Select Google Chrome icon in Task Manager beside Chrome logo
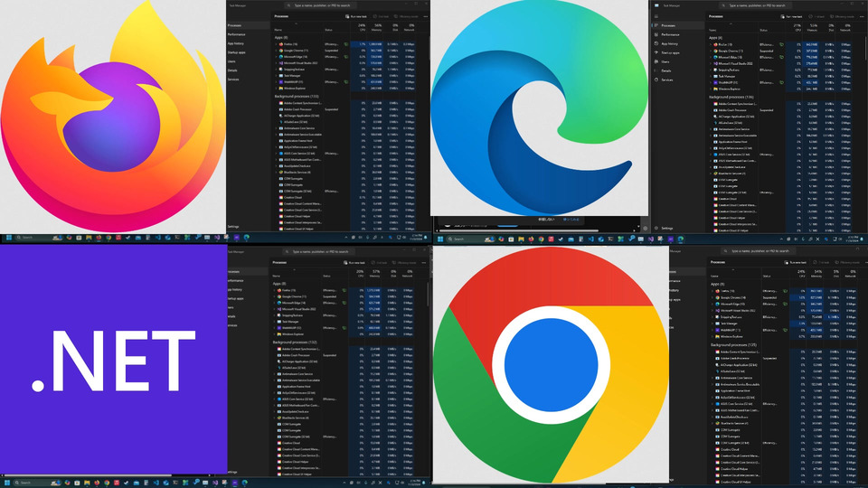This screenshot has height=488, width=868. pyautogui.click(x=717, y=297)
